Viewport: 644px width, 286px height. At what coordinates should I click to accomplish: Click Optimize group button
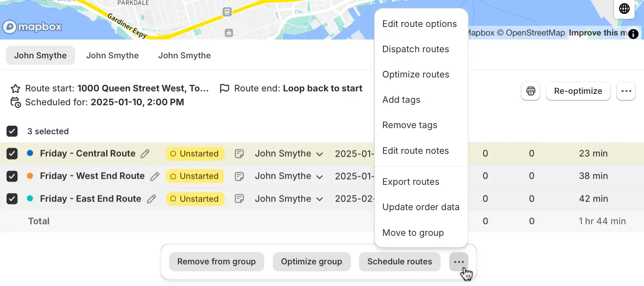(312, 262)
